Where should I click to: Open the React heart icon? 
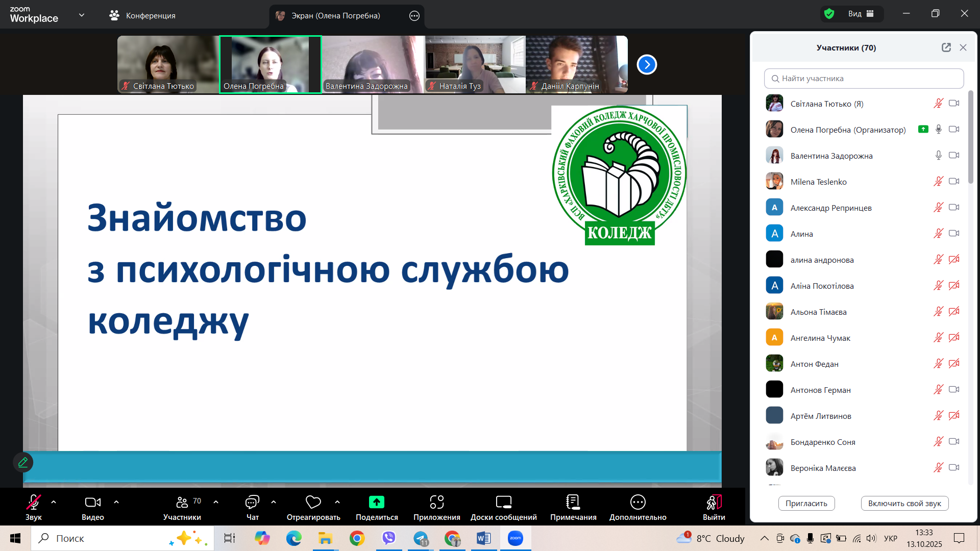(313, 503)
